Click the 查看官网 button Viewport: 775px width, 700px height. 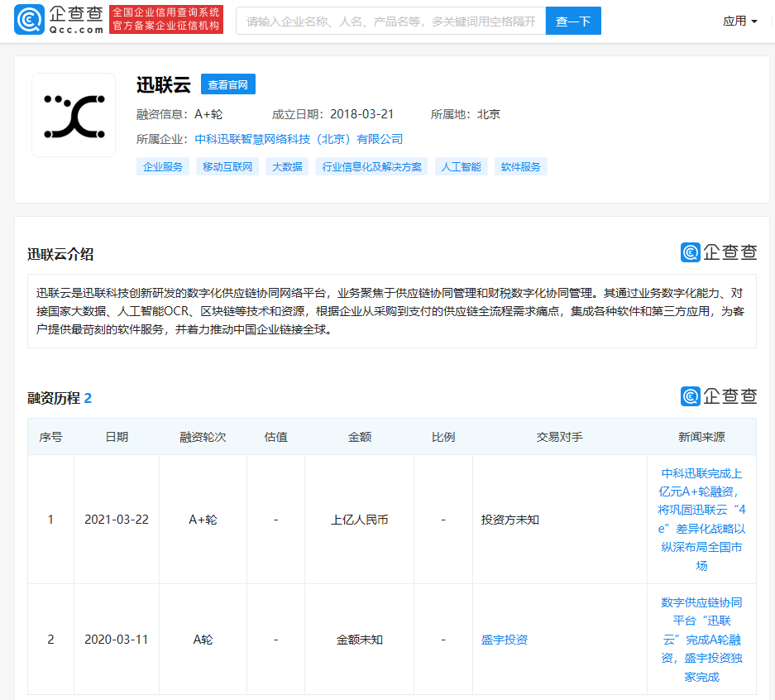[x=227, y=84]
